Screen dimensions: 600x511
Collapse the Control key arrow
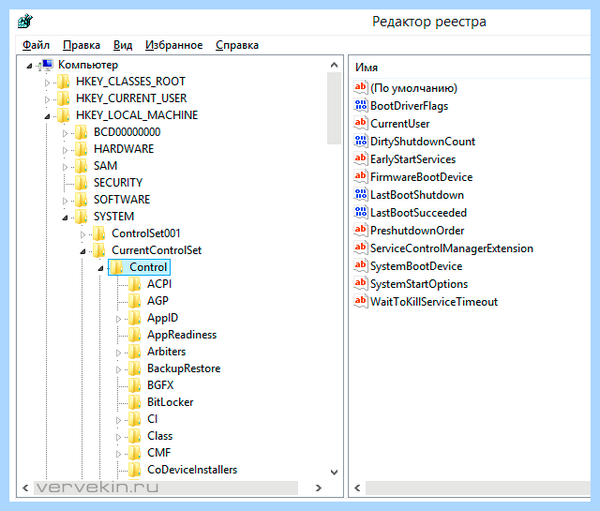tap(101, 268)
